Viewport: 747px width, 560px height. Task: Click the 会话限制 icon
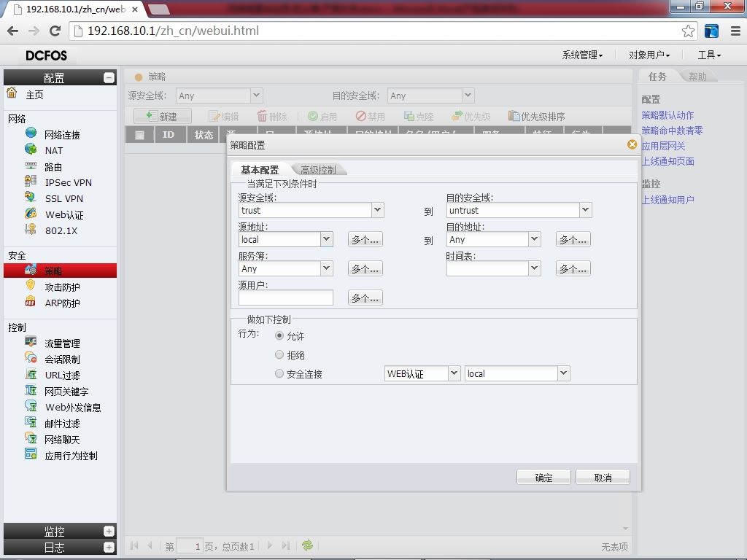coord(31,357)
